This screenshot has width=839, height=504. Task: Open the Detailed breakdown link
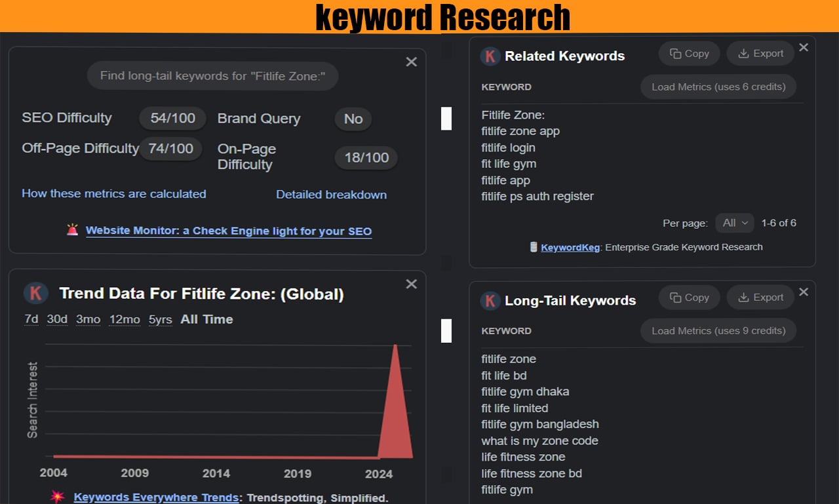coord(331,195)
